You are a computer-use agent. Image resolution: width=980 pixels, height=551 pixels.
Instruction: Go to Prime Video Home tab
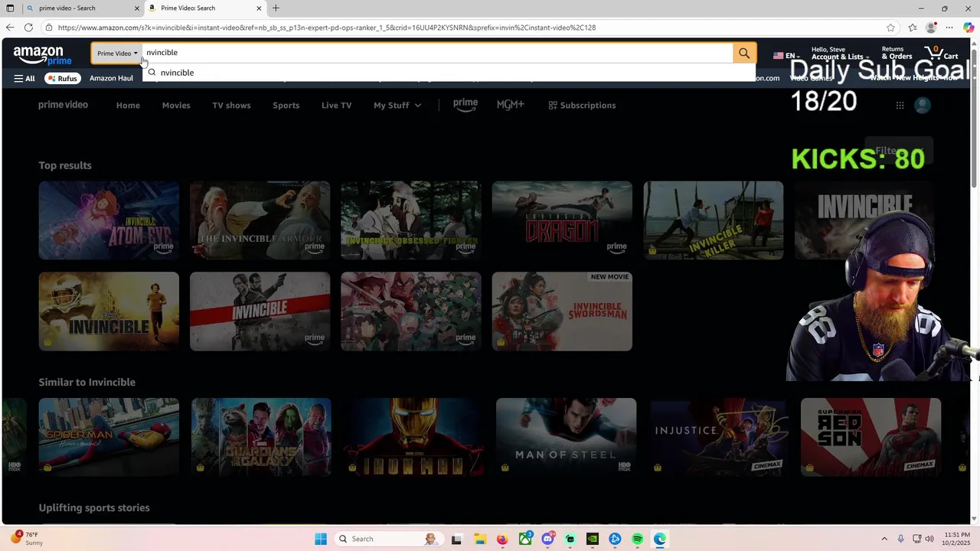tap(128, 105)
